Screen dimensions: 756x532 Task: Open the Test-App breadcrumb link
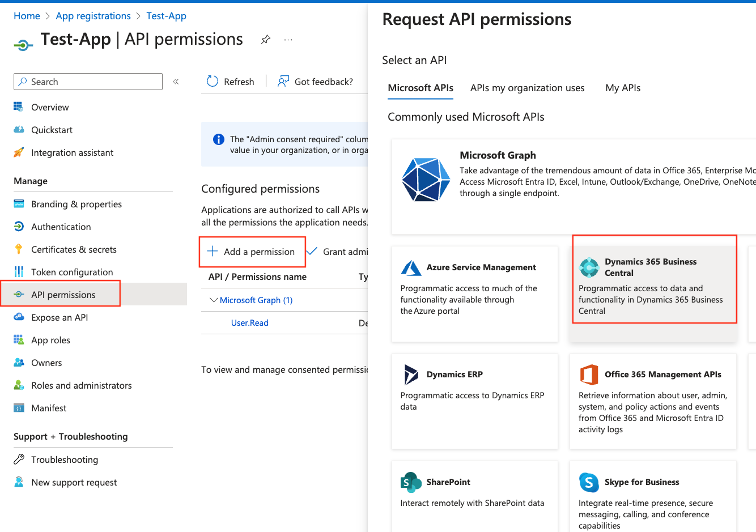166,16
